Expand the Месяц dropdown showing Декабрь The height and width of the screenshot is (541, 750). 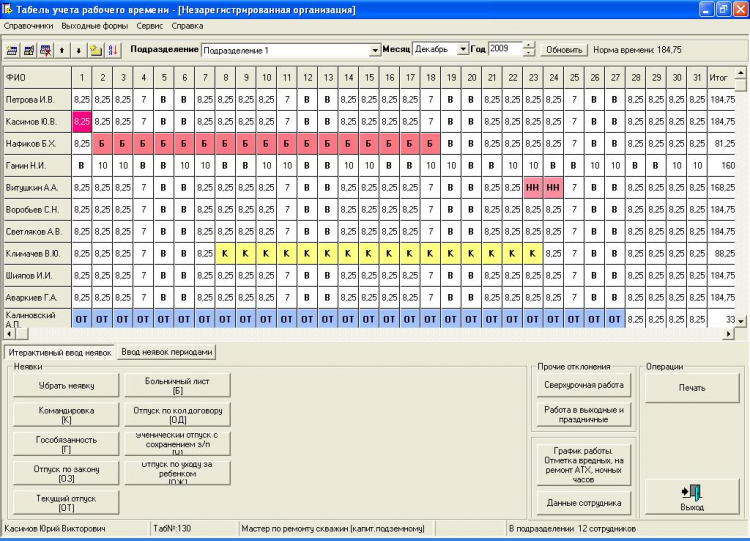(x=462, y=49)
